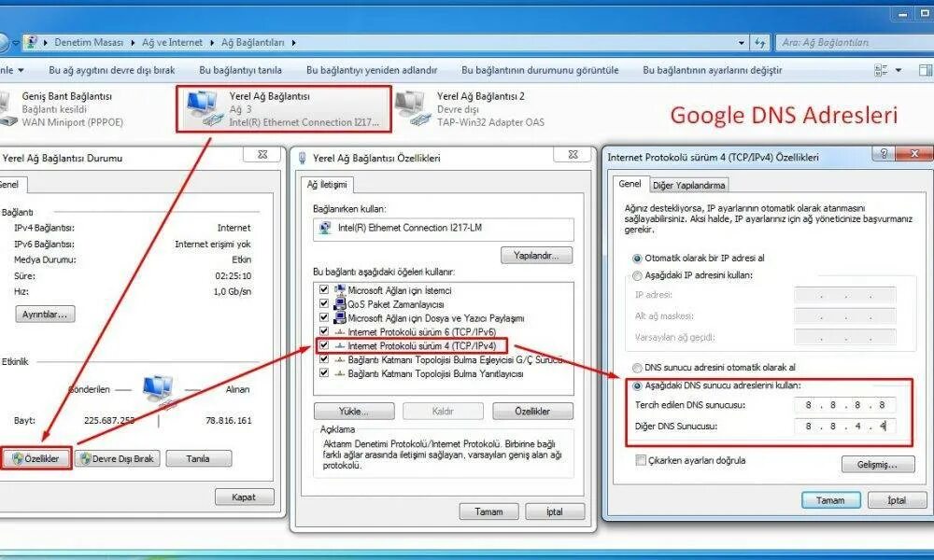
Task: Click the Diğer DNS Sunucusu field
Action: [844, 427]
